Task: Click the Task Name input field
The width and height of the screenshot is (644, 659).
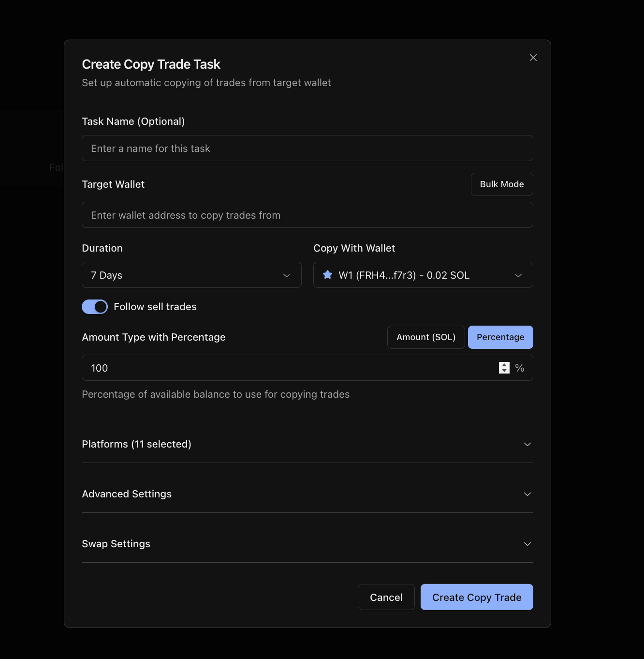Action: coord(307,148)
